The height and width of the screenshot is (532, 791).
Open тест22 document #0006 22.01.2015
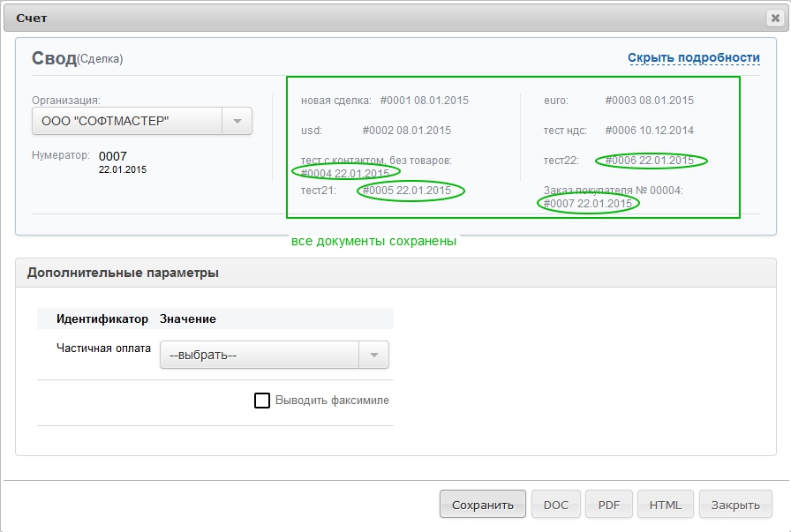(x=650, y=161)
